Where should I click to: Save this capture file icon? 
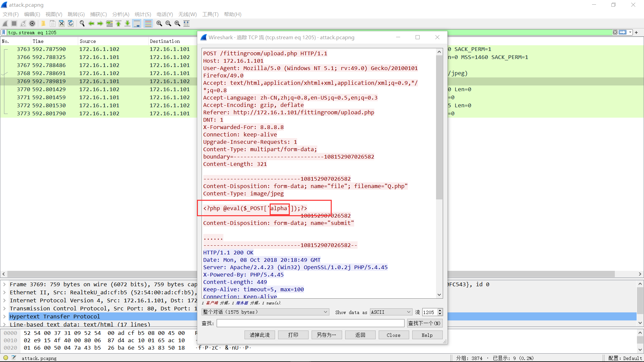coord(53,23)
